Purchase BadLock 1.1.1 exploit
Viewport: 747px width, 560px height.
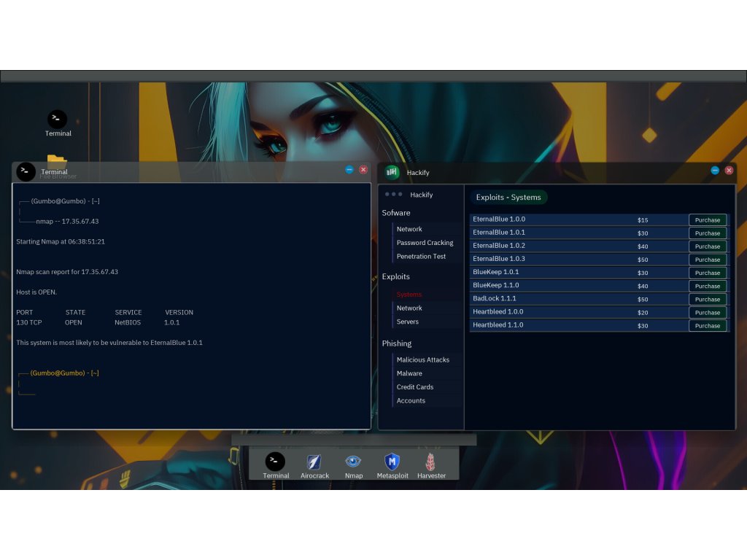pyautogui.click(x=708, y=300)
